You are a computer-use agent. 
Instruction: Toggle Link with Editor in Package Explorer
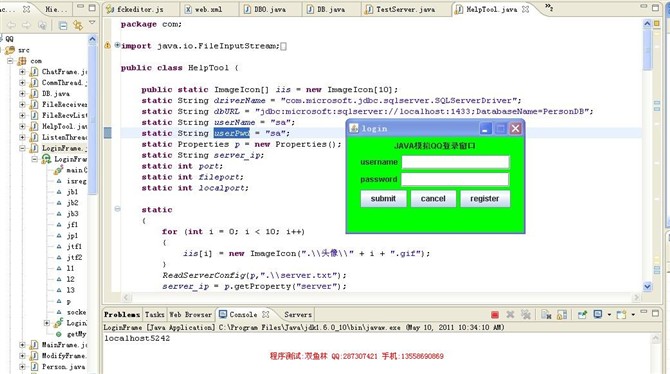tap(78, 26)
